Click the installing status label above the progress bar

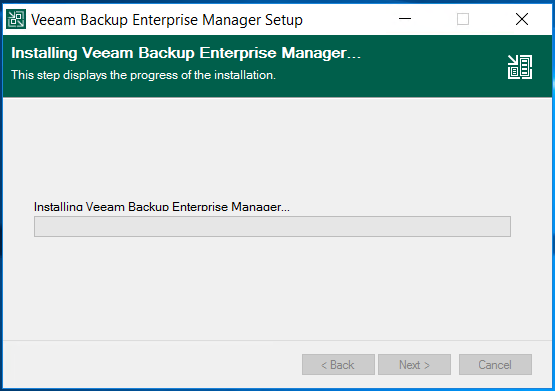162,206
